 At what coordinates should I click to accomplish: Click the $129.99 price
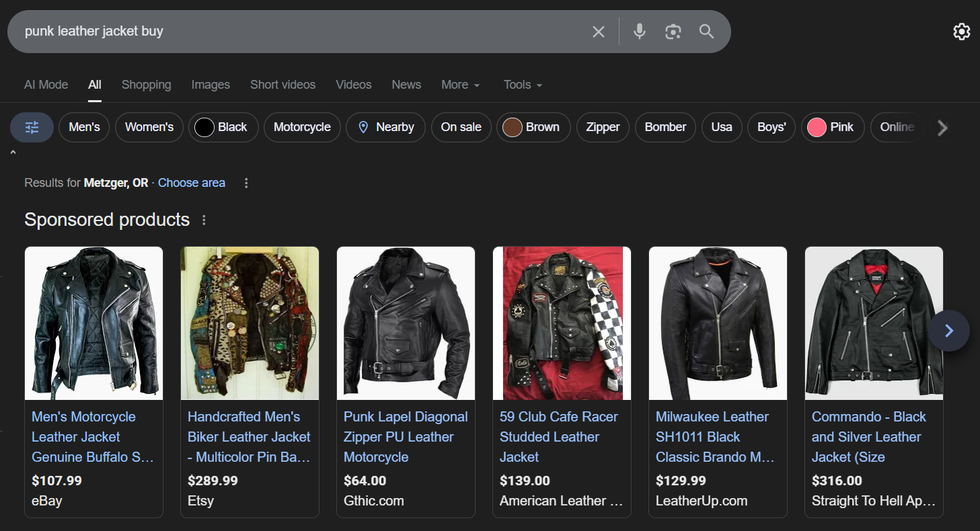coord(681,481)
